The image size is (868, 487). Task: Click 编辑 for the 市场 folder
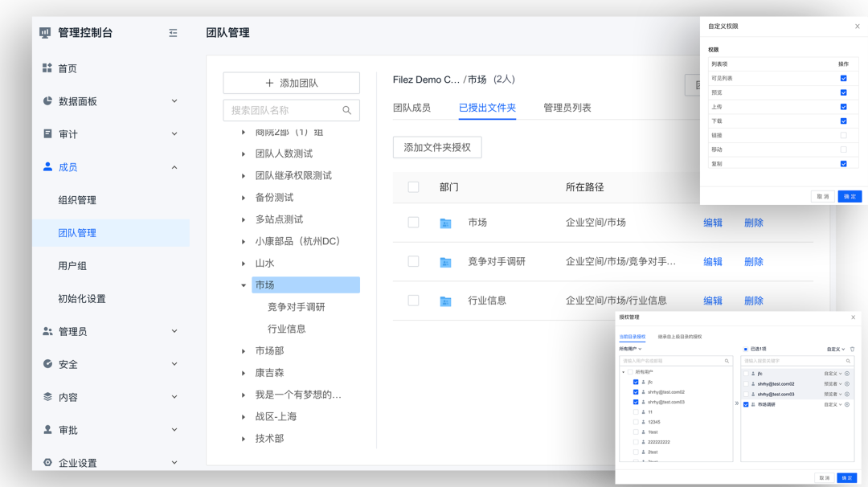click(x=713, y=223)
